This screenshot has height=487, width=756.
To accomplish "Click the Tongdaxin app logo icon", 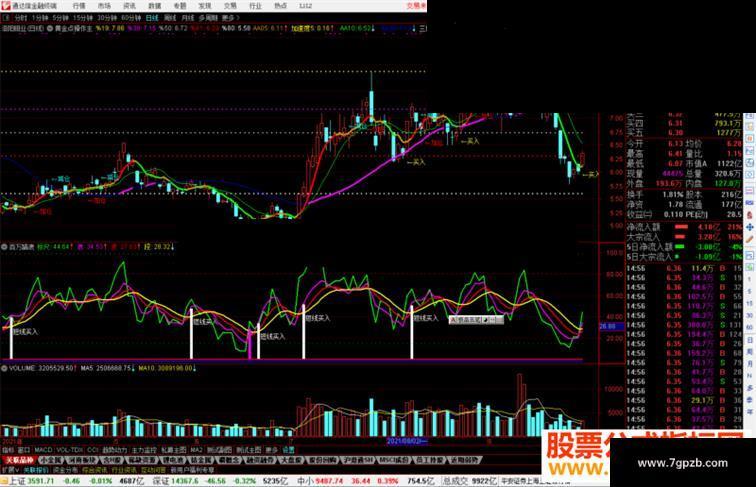I will [6, 6].
